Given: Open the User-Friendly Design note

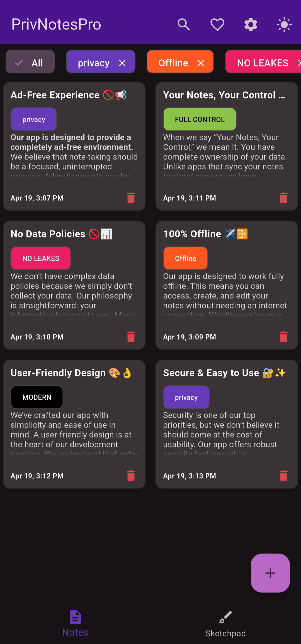Looking at the screenshot, I should pyautogui.click(x=74, y=423).
